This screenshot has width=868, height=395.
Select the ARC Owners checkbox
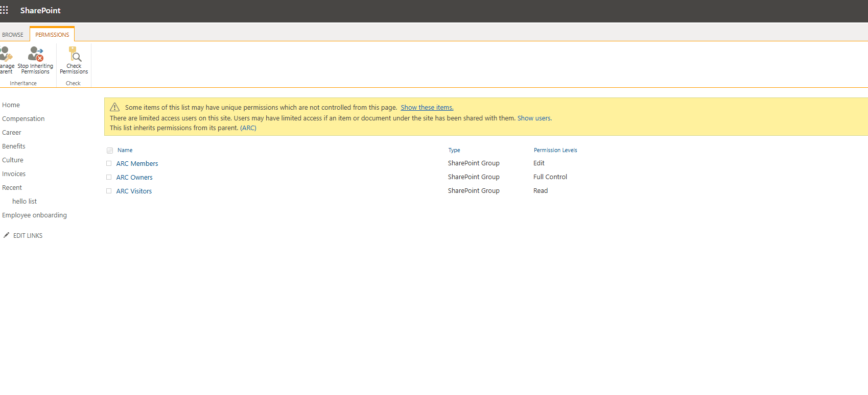(109, 178)
